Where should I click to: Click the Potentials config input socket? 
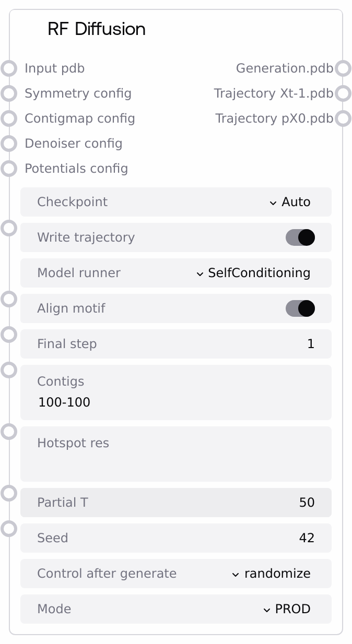pos(9,169)
